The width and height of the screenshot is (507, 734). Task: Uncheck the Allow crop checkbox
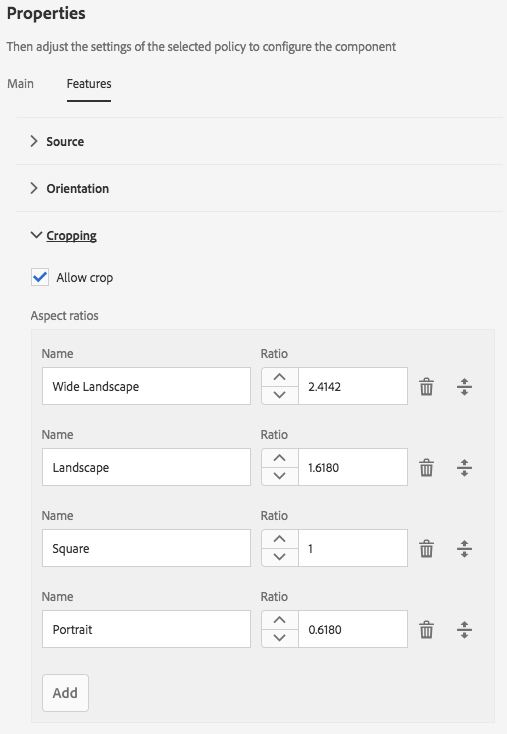(x=40, y=277)
